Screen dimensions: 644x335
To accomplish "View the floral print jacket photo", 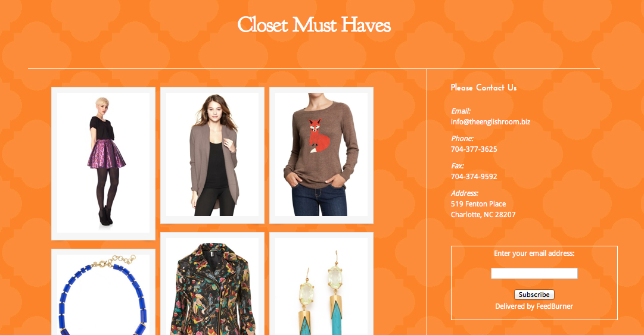I will coord(212,284).
